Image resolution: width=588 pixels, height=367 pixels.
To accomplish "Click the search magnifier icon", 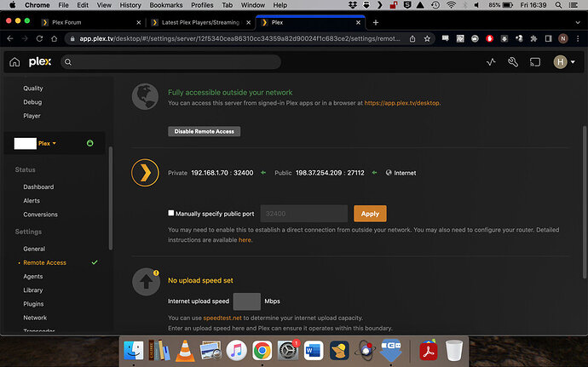I will click(68, 62).
